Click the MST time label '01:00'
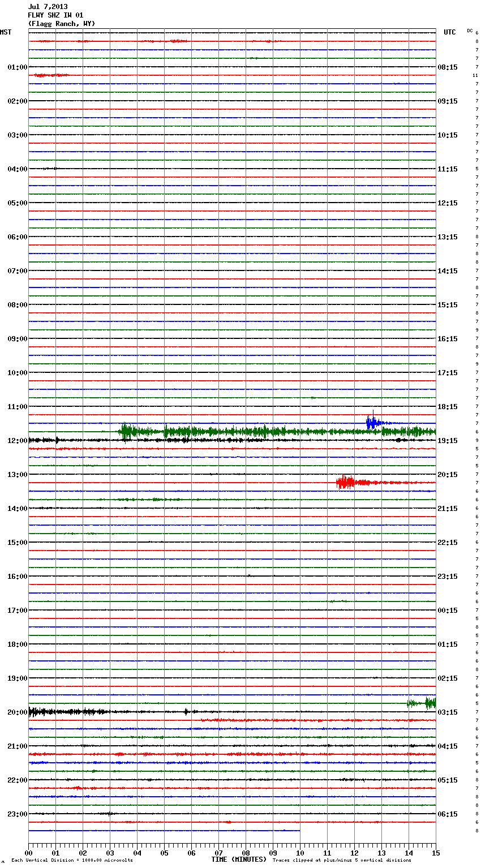 coord(18,67)
